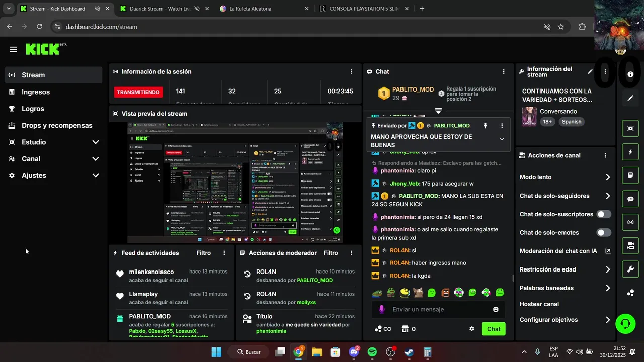Click the info icon in right toolbar
Screen dimensions: 644x362
tap(630, 74)
